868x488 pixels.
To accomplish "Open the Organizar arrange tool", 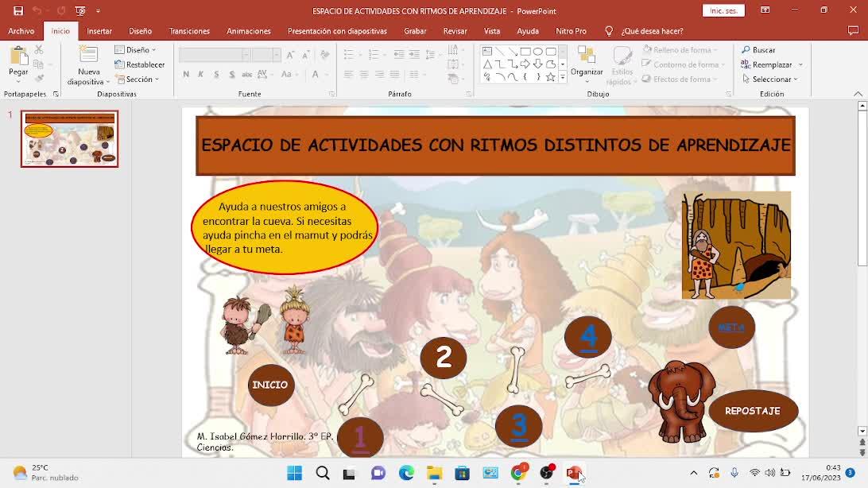I will click(587, 62).
